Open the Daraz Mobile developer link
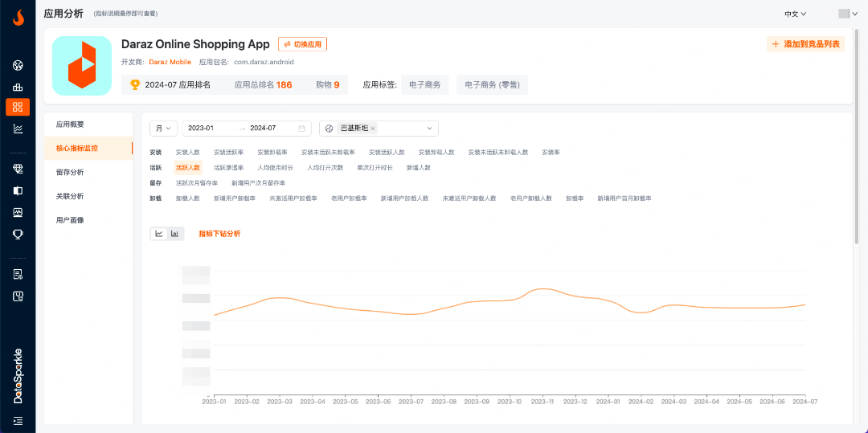Screen dimensions: 868x433 coord(170,62)
